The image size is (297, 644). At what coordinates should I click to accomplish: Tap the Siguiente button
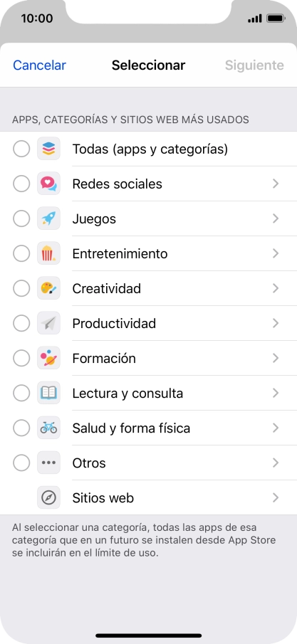(x=254, y=65)
